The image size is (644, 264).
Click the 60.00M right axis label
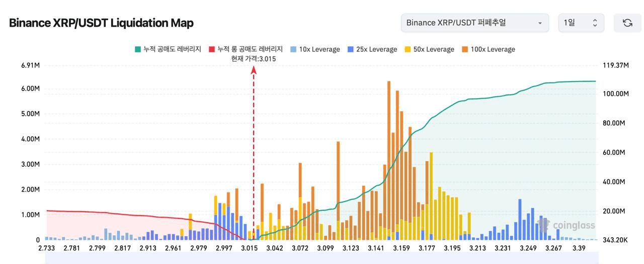(x=613, y=153)
